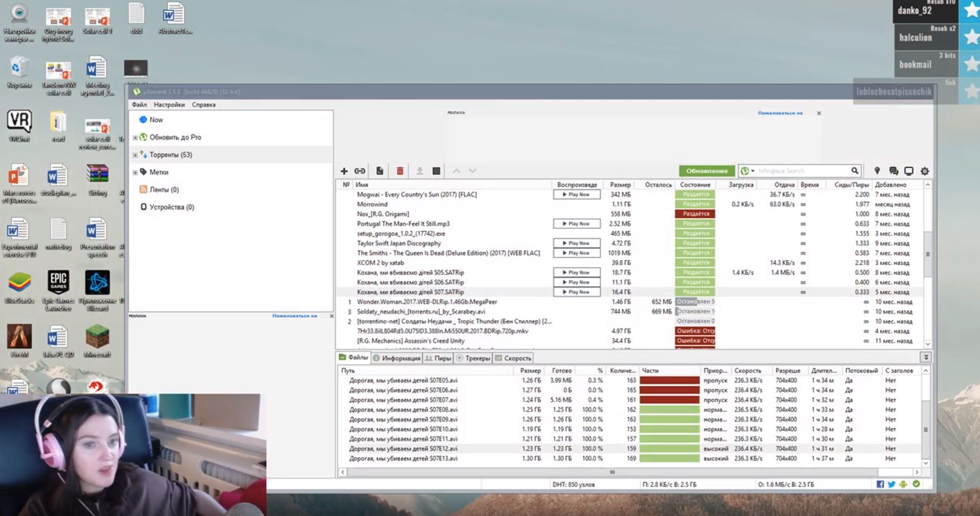Expand the Торренты (53) tree node
980x516 pixels.
[135, 155]
